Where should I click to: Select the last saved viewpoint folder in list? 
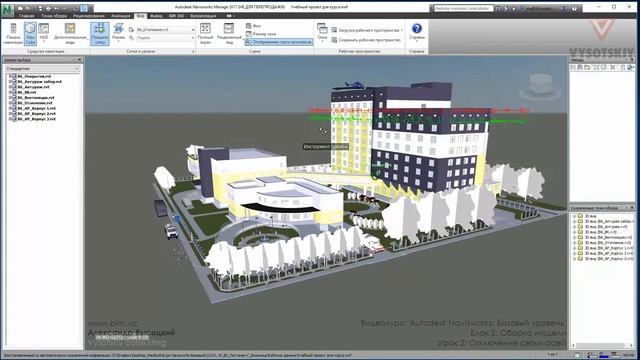click(x=606, y=258)
